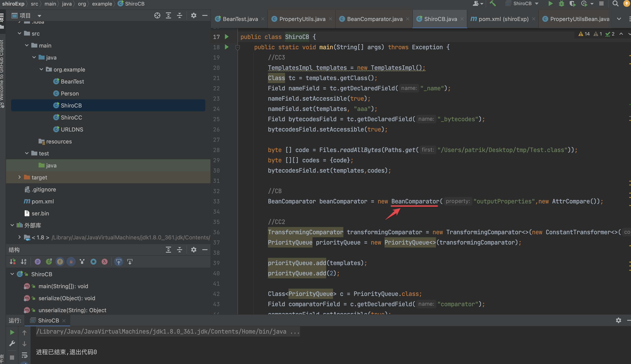Expand all in Project panel toolbar
The height and width of the screenshot is (364, 631).
pyautogui.click(x=168, y=15)
